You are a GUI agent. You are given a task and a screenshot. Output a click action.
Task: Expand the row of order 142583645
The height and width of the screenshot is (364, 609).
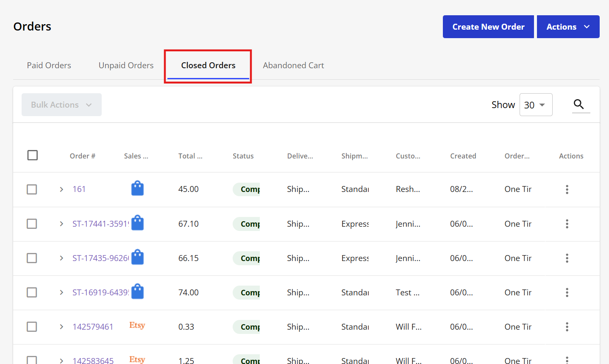(61, 361)
